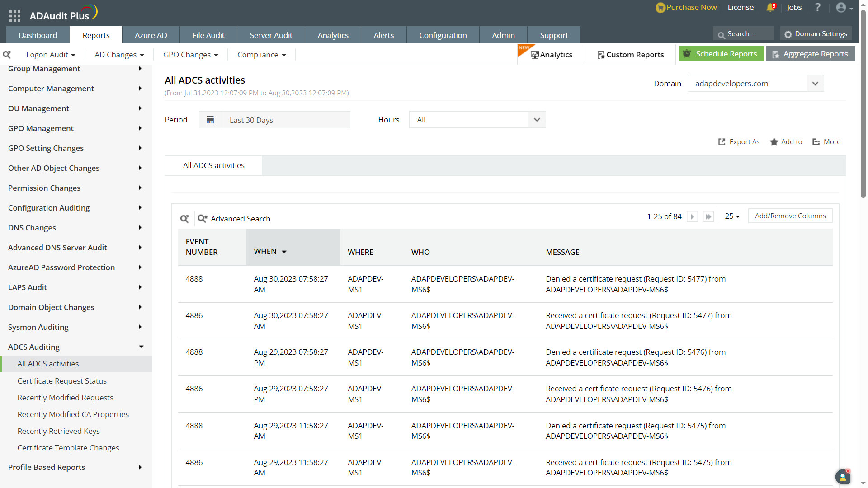Open the Logon Audit menu
Viewport: 868px width, 488px height.
click(x=51, y=55)
